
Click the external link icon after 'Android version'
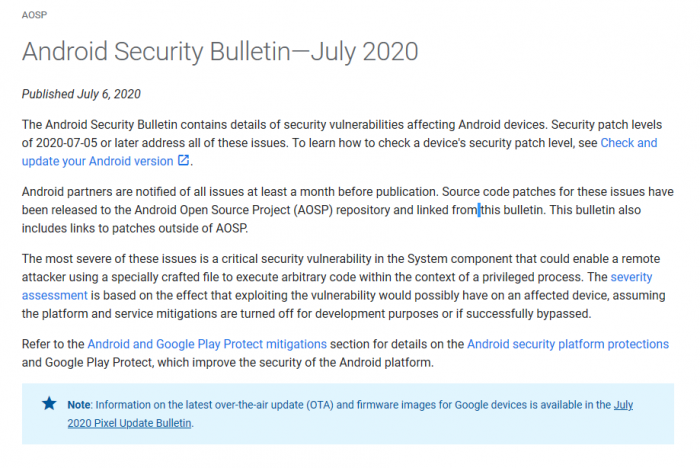click(183, 161)
